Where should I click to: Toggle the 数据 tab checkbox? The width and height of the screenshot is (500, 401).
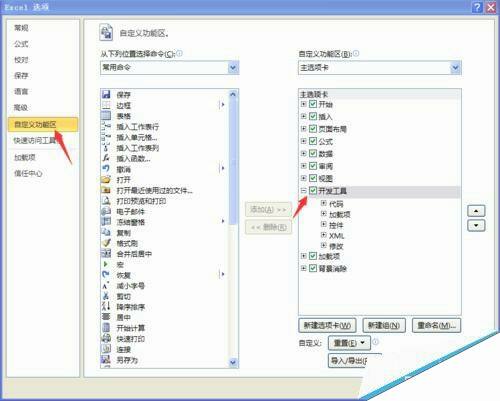[313, 153]
